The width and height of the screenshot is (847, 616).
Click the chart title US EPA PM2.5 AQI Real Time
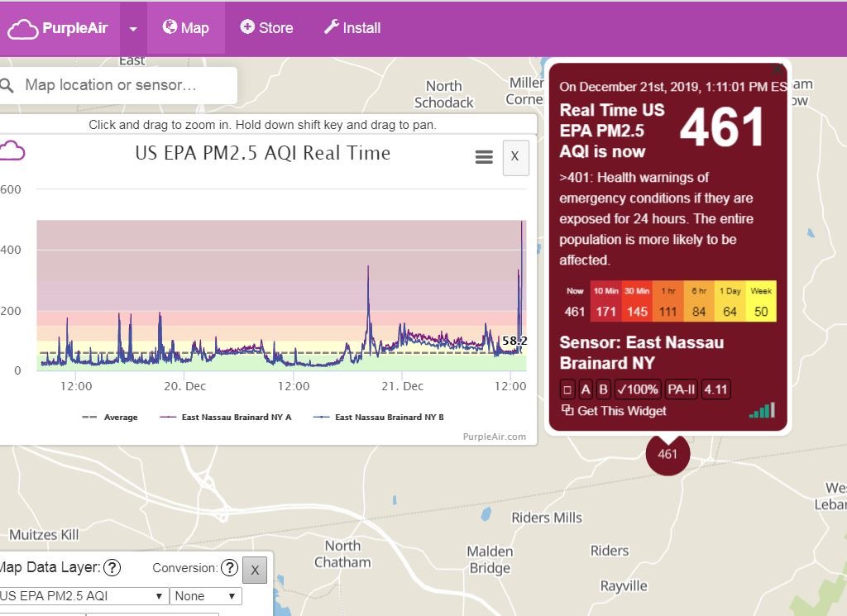click(262, 153)
